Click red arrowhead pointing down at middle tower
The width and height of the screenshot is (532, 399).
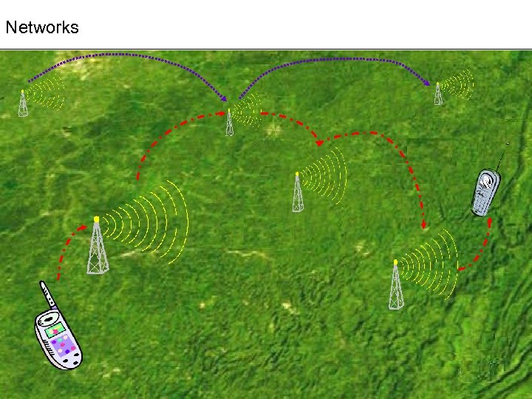319,143
